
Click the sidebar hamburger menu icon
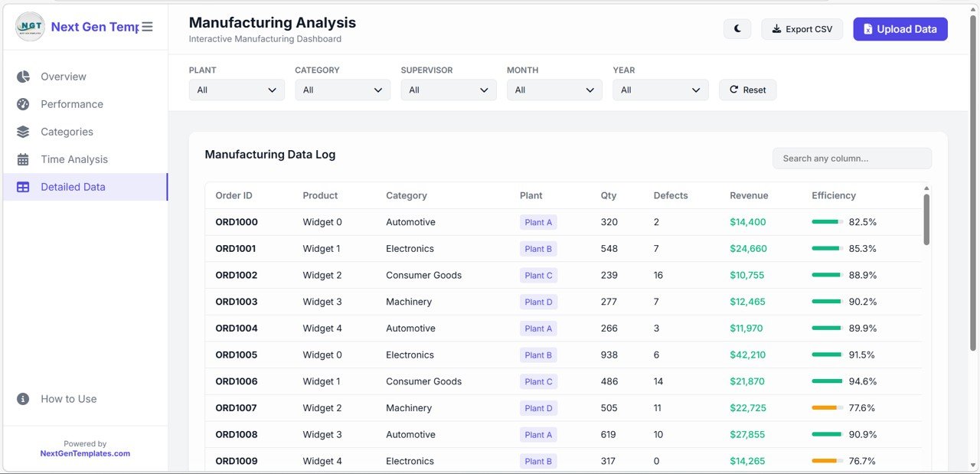147,25
